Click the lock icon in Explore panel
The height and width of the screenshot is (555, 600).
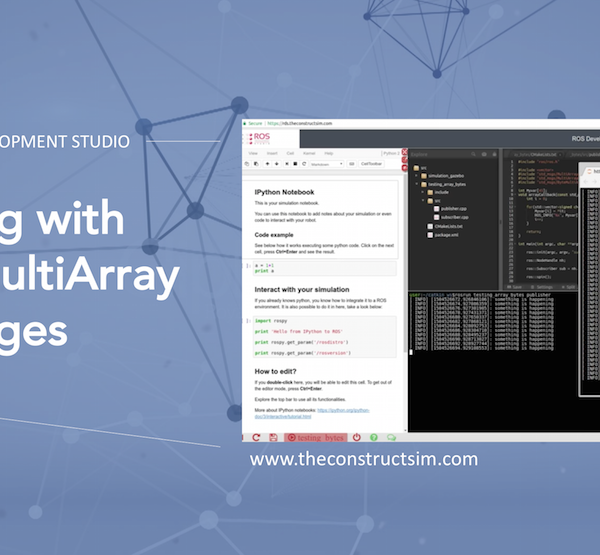click(x=494, y=154)
